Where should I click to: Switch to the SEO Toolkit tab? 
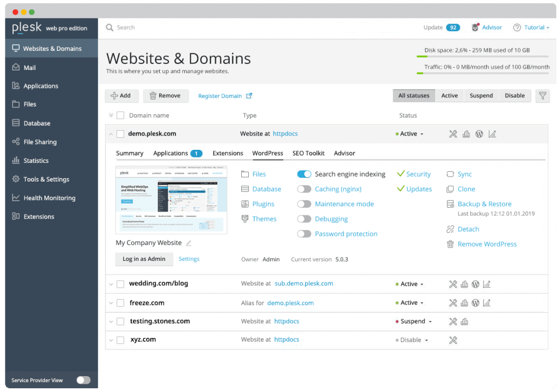(308, 153)
